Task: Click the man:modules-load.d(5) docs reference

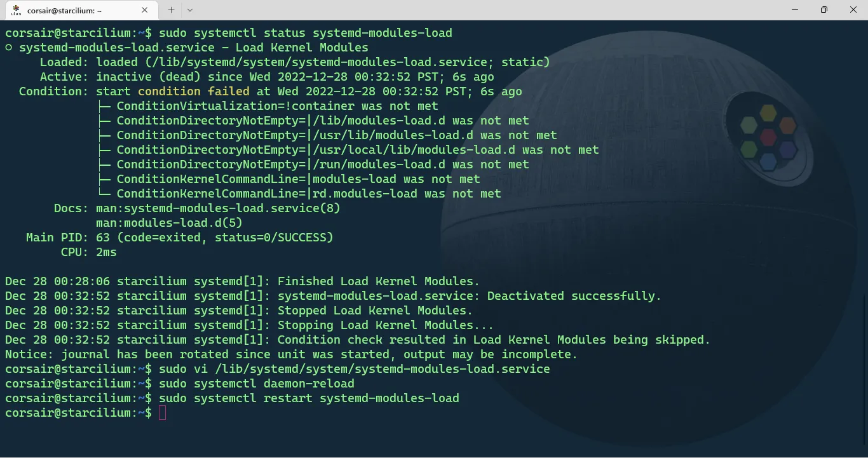Action: (169, 223)
